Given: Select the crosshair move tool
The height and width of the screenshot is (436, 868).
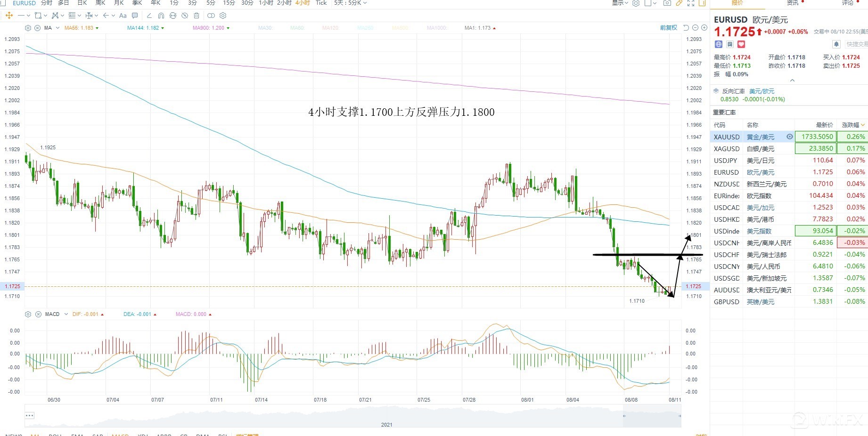Looking at the screenshot, I should [9, 16].
